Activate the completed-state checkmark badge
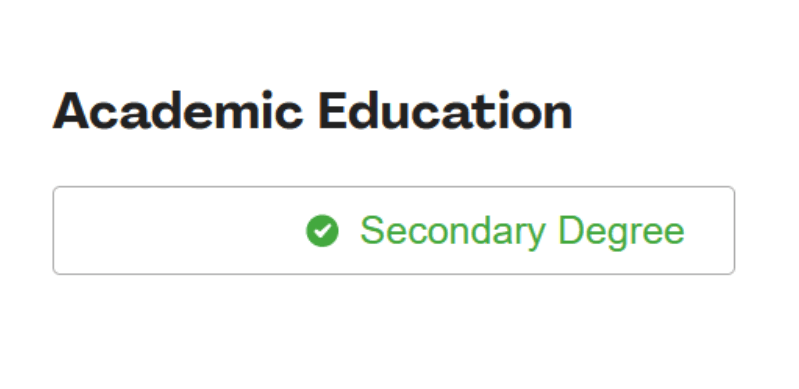 point(322,230)
